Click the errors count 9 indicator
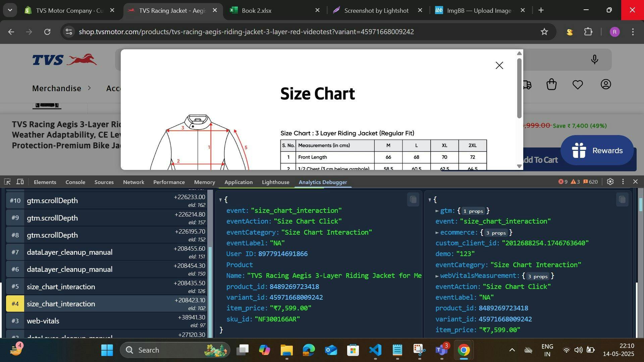This screenshot has height=362, width=644. pyautogui.click(x=563, y=182)
